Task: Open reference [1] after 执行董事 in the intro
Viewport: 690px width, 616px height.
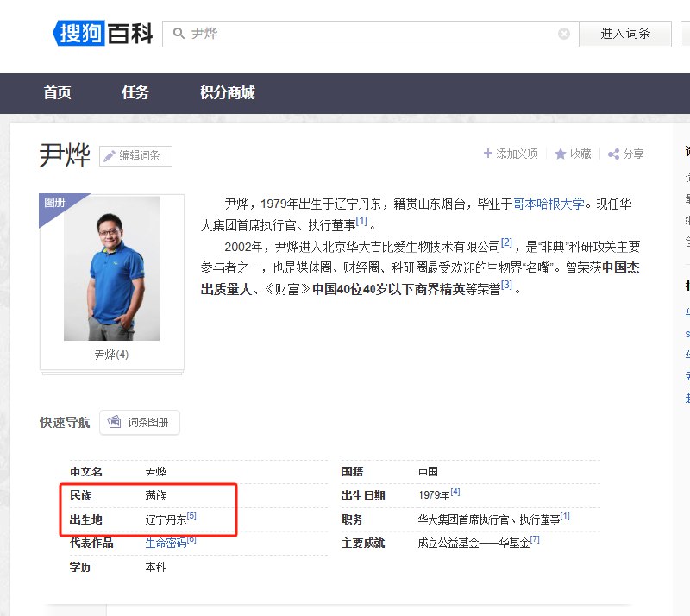Action: 361,221
